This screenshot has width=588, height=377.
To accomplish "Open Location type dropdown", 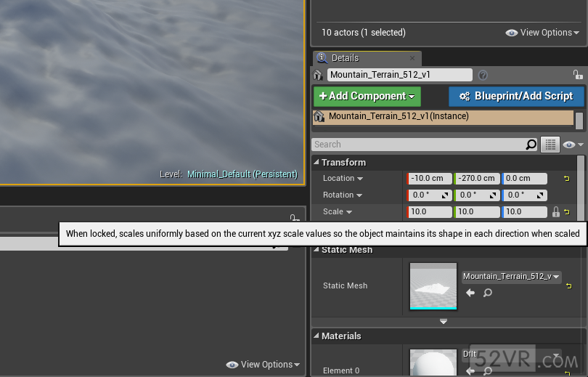I will (343, 179).
